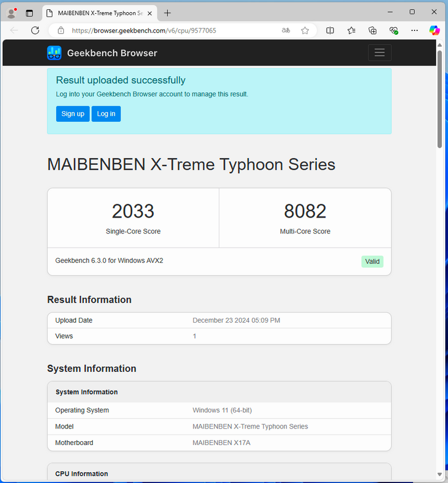Click the Geekbench logo icon
The height and width of the screenshot is (483, 448).
click(54, 53)
